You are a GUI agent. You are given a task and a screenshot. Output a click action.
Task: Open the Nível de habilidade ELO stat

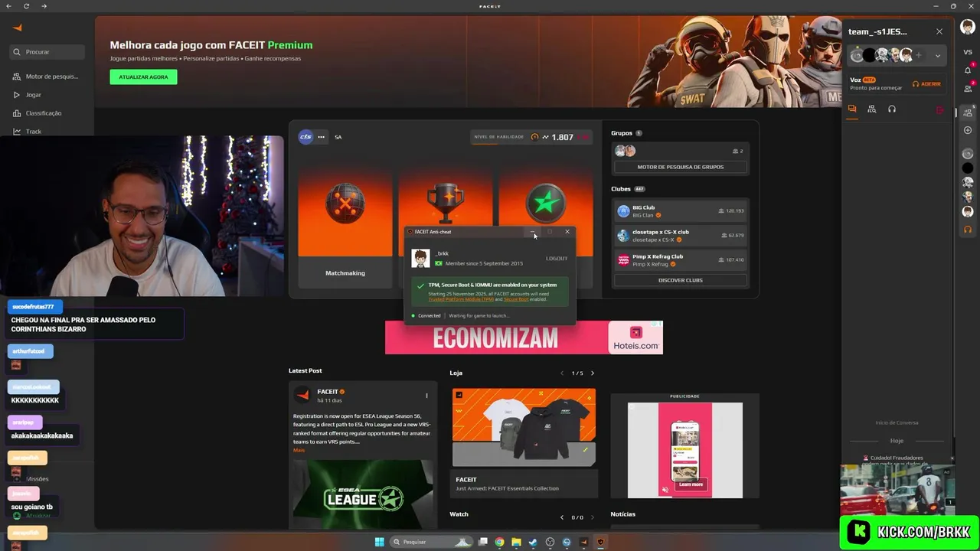[x=531, y=137]
